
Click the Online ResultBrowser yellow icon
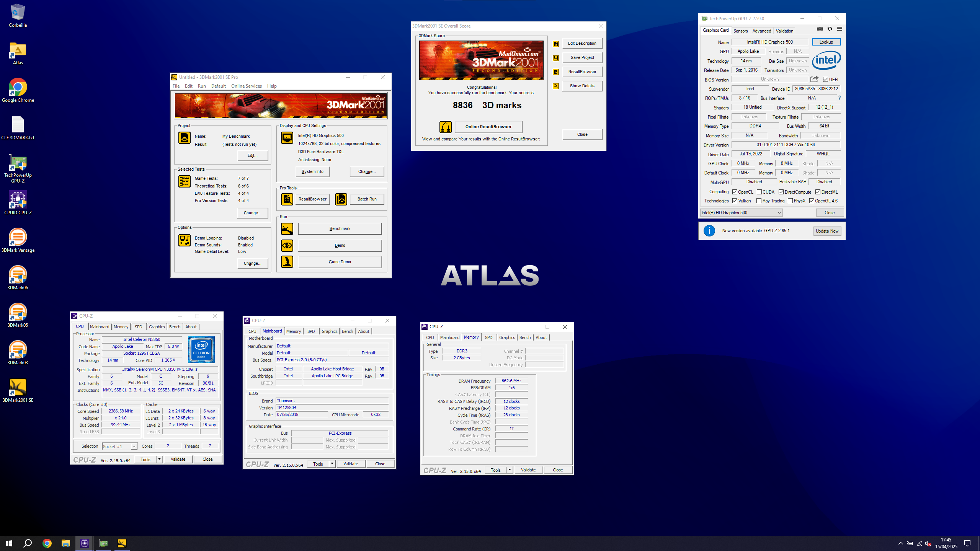[x=446, y=127]
